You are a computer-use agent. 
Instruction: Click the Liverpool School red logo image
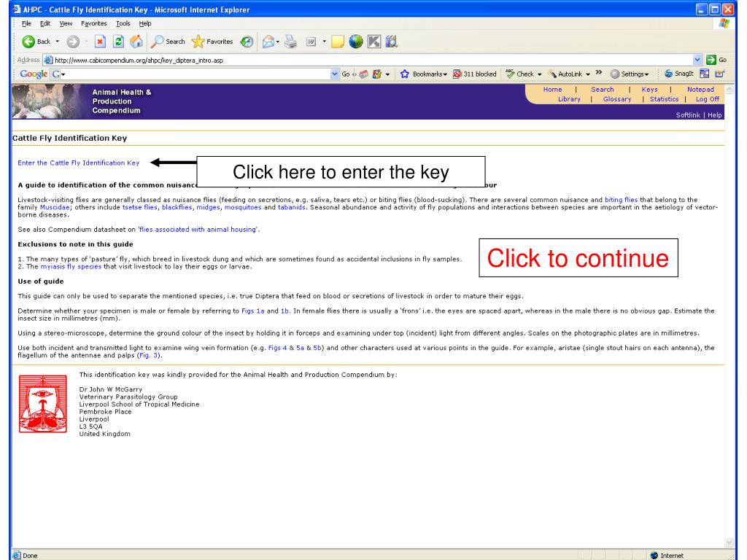click(x=43, y=404)
